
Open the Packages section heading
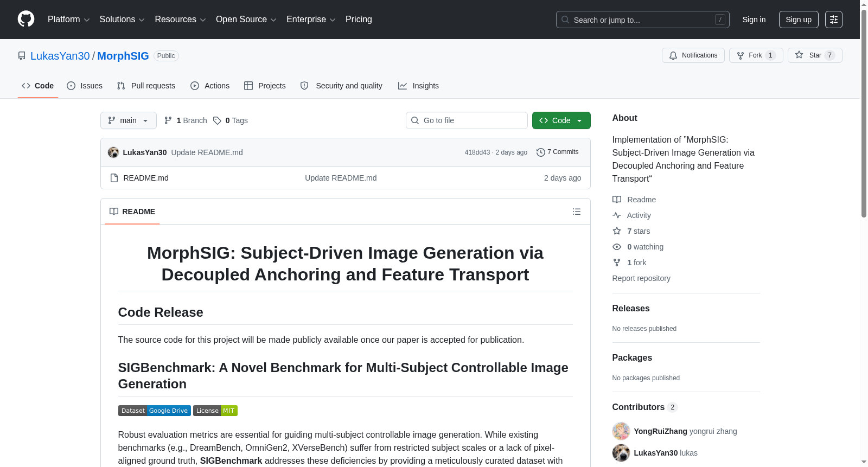point(632,357)
